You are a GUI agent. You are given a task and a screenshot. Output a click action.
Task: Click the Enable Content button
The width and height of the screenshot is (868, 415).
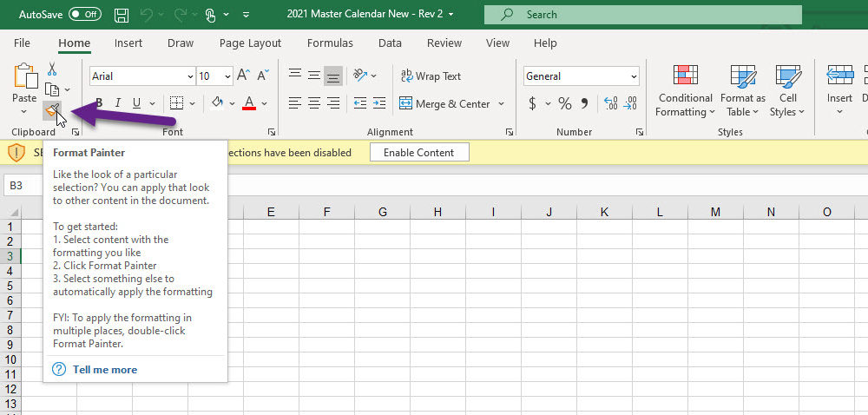[x=418, y=153]
